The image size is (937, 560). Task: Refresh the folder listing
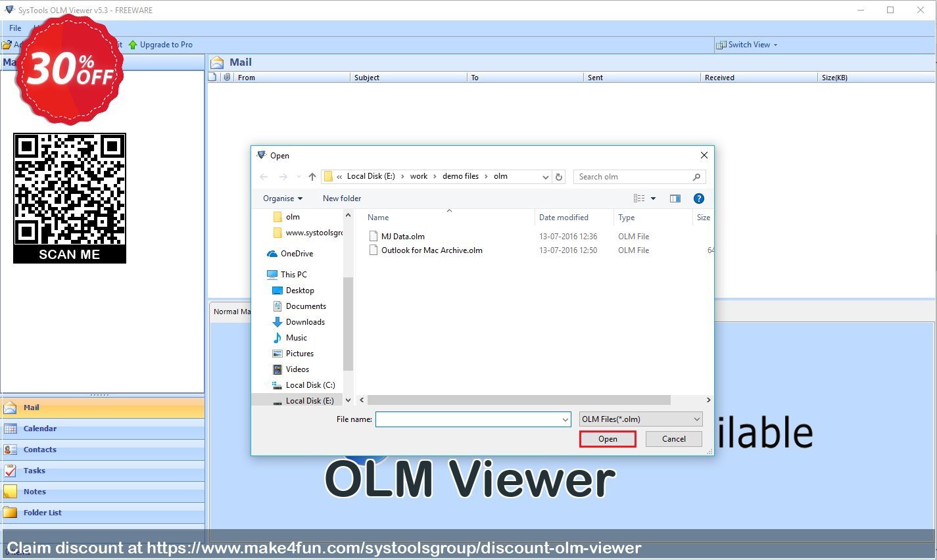pyautogui.click(x=559, y=177)
